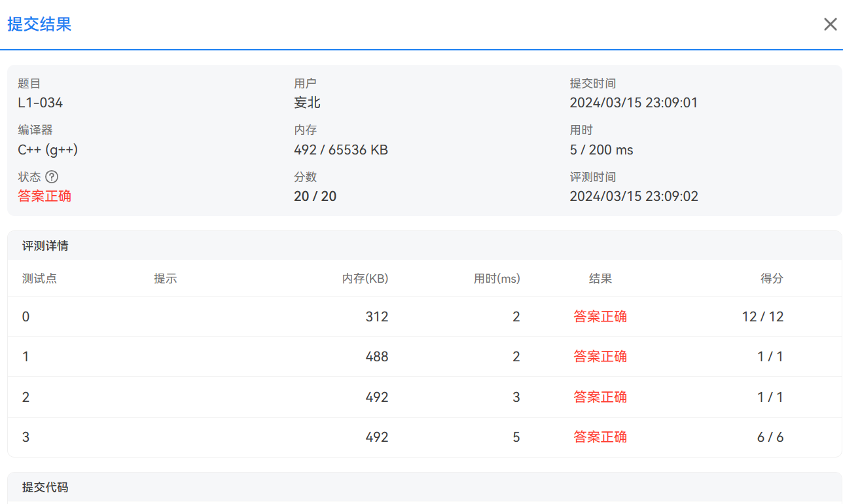Click 答案正确 result for test point 2

click(x=600, y=397)
